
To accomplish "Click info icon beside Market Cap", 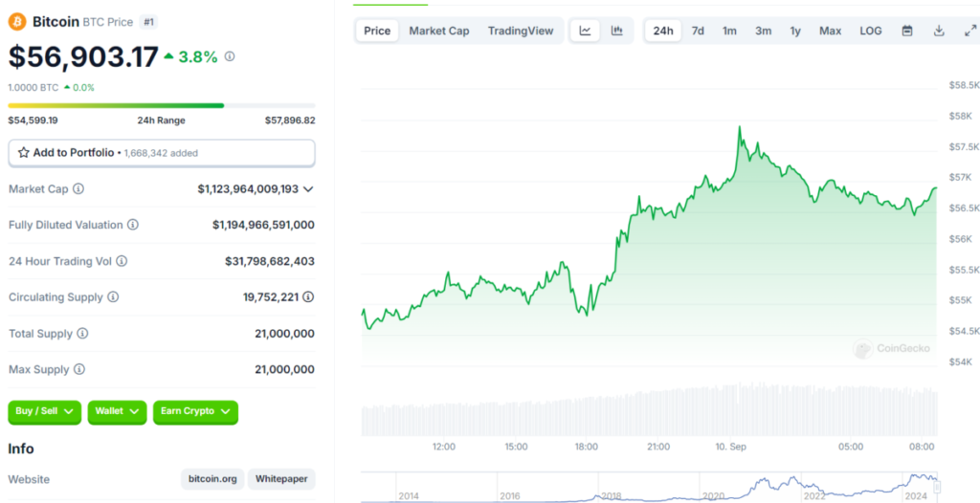I will point(78,189).
